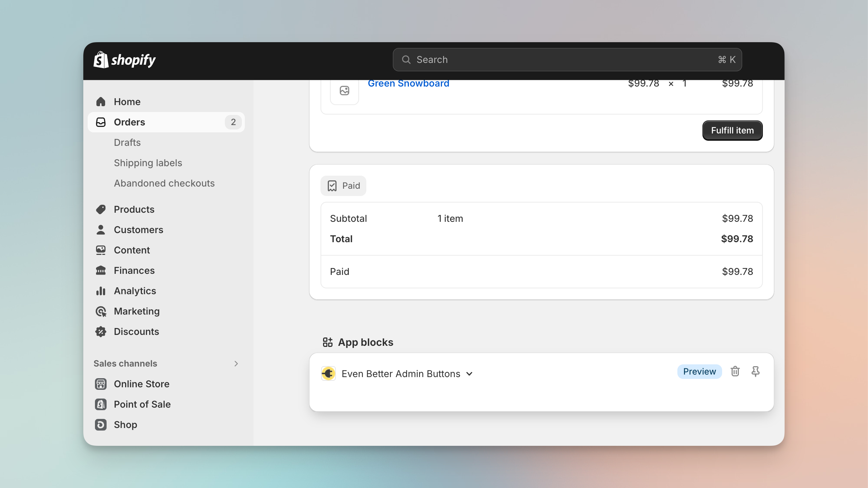Open Products in the sidebar
The width and height of the screenshot is (868, 488).
(166, 209)
